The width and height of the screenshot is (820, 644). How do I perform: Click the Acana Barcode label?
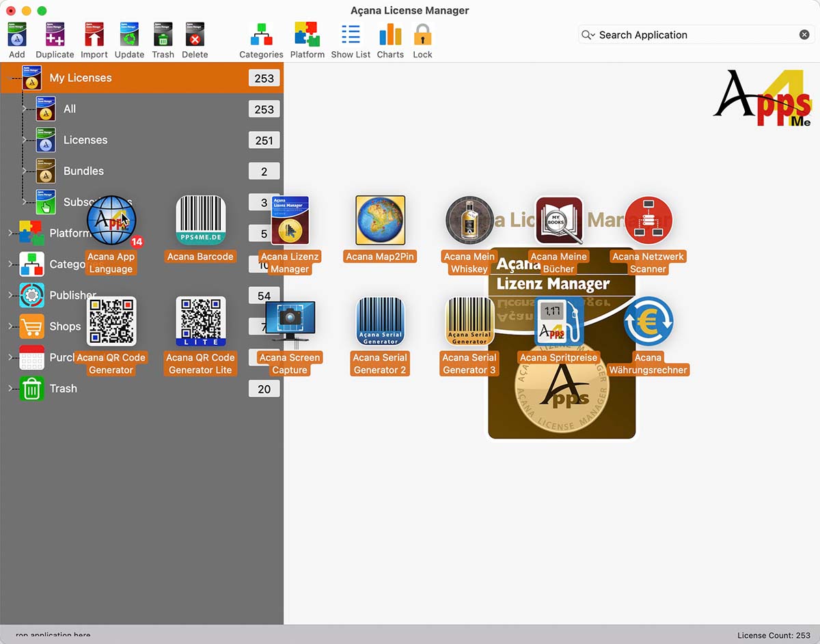point(200,257)
